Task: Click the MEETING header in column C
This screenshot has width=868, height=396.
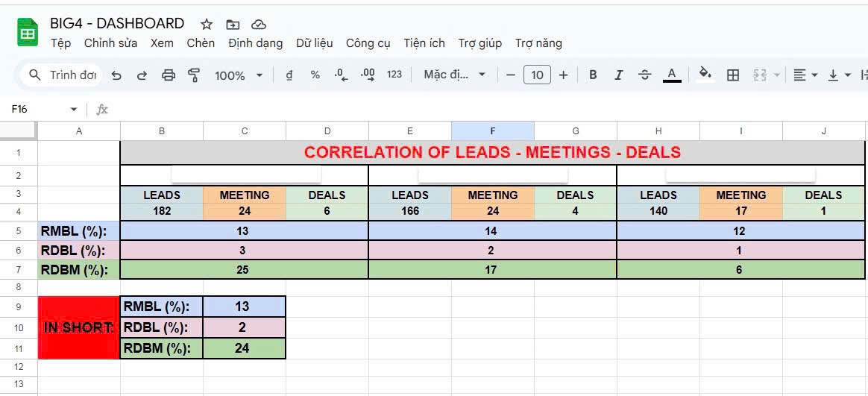Action: [x=244, y=195]
